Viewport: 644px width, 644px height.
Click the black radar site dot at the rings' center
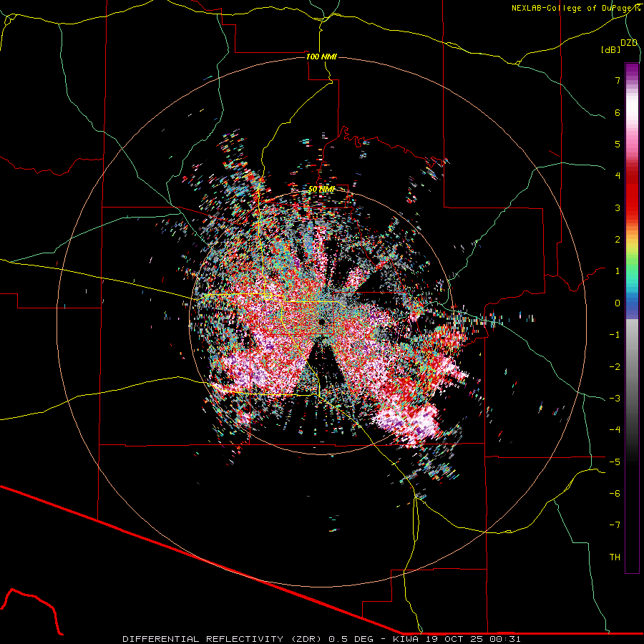321,321
